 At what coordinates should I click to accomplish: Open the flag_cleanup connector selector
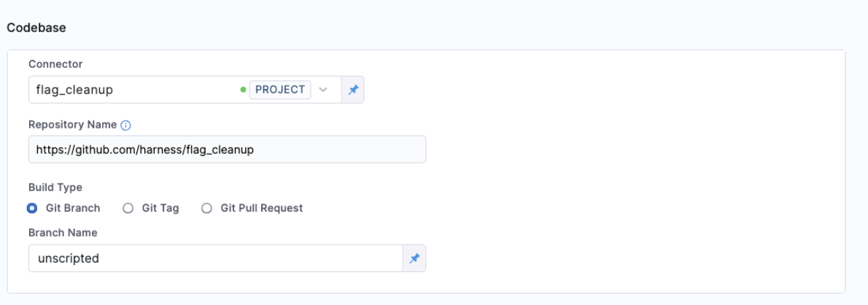click(x=131, y=90)
